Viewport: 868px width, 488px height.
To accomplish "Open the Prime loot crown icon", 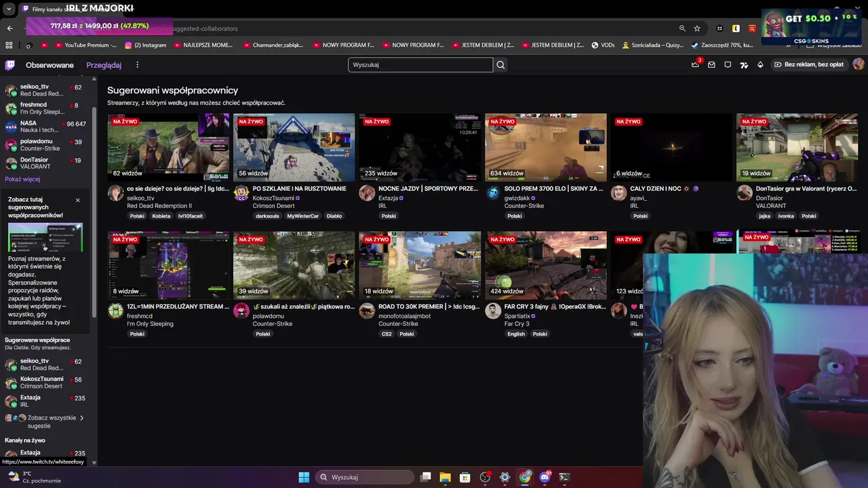I will pyautogui.click(x=695, y=64).
